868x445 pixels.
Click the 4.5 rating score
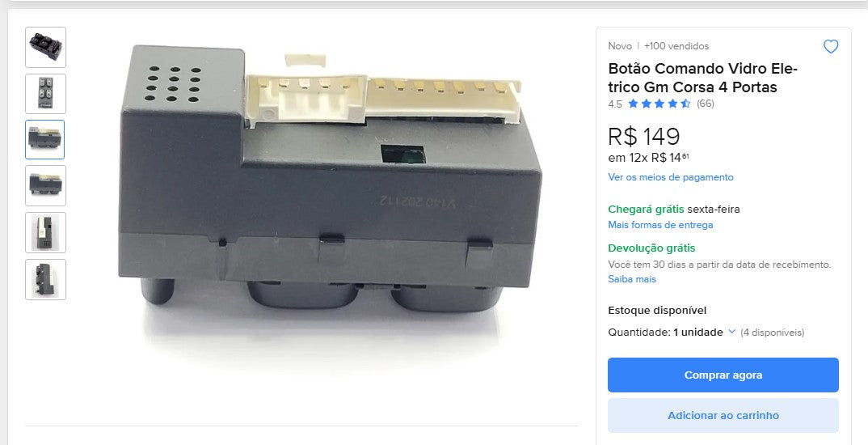coord(614,104)
